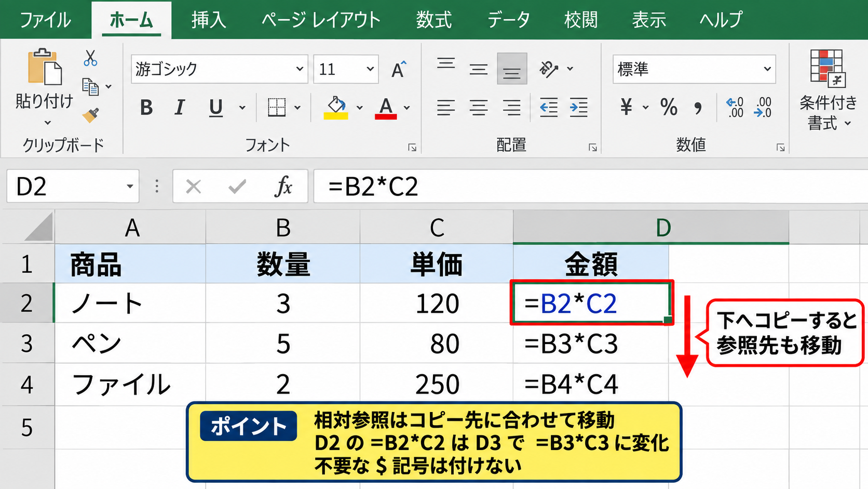Apply the yellow fill color bucket
Screen dimensions: 868x489
click(x=336, y=108)
